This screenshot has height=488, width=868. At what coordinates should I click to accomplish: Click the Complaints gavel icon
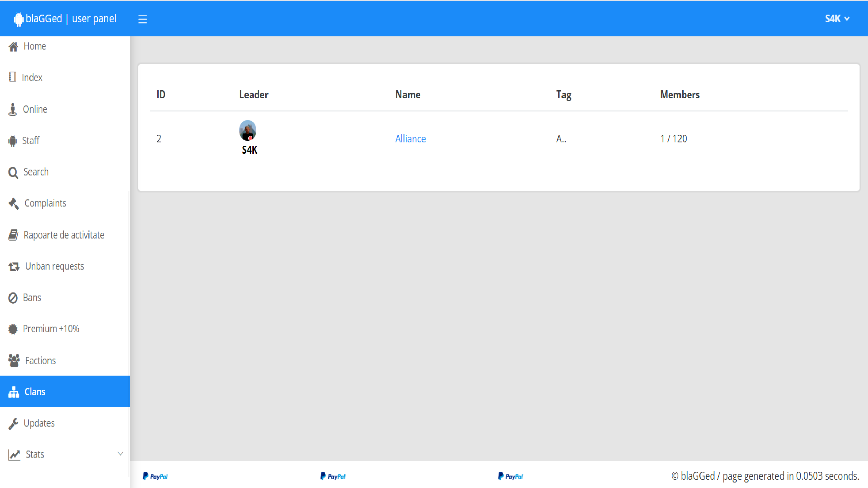14,203
